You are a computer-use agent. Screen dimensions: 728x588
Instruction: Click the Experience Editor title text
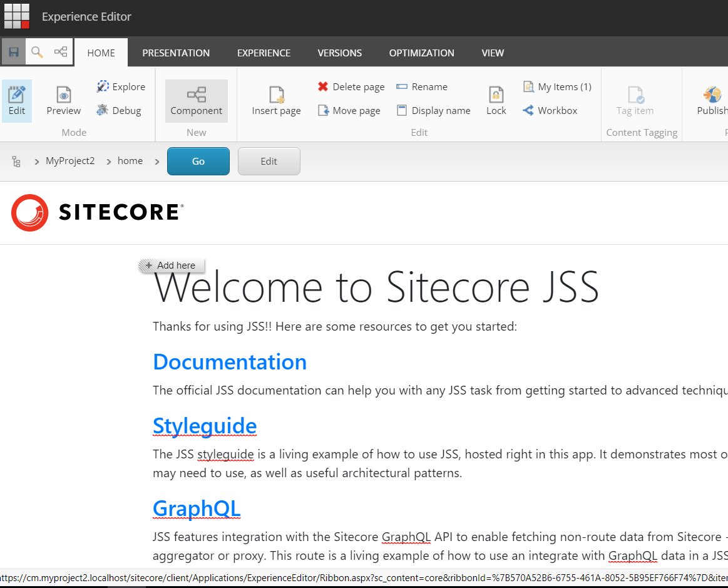pos(86,16)
